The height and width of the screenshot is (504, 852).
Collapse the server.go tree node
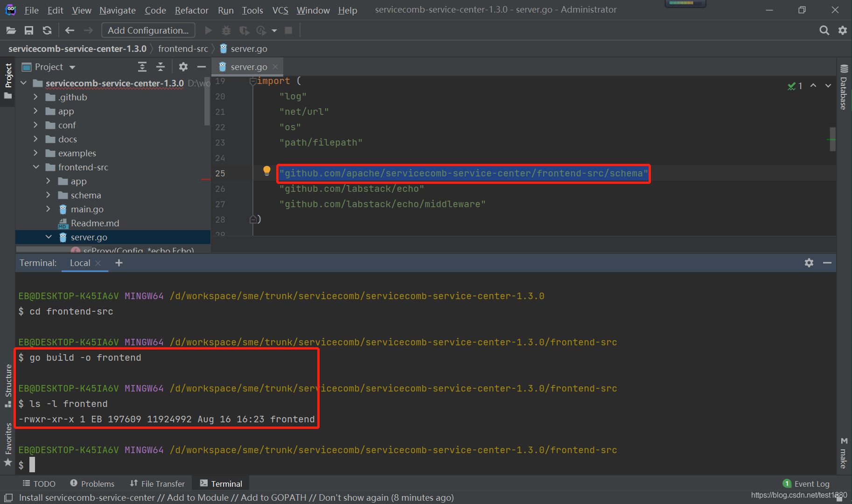48,237
